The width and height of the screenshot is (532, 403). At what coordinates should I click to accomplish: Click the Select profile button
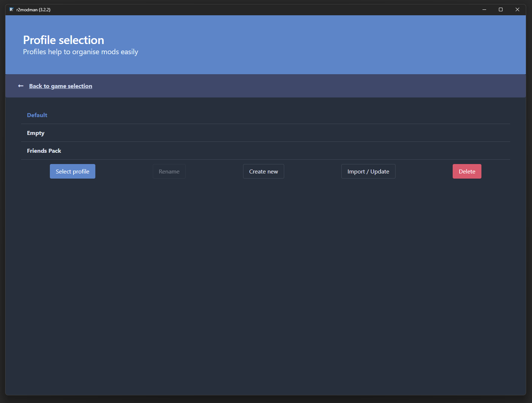(72, 171)
